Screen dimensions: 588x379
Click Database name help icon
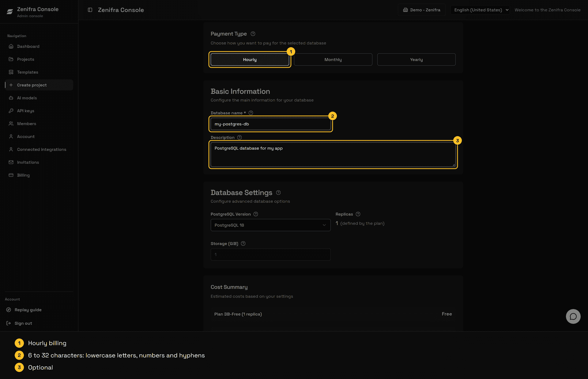251,113
